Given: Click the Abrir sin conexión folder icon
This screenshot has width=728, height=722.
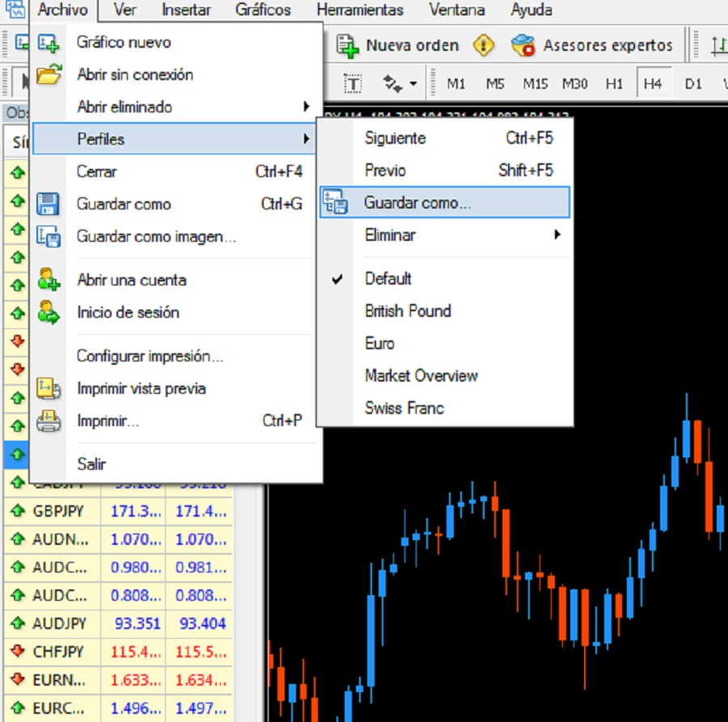Looking at the screenshot, I should pyautogui.click(x=49, y=75).
